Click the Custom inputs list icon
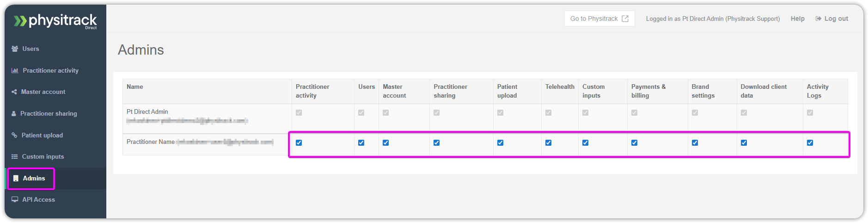 [x=15, y=156]
